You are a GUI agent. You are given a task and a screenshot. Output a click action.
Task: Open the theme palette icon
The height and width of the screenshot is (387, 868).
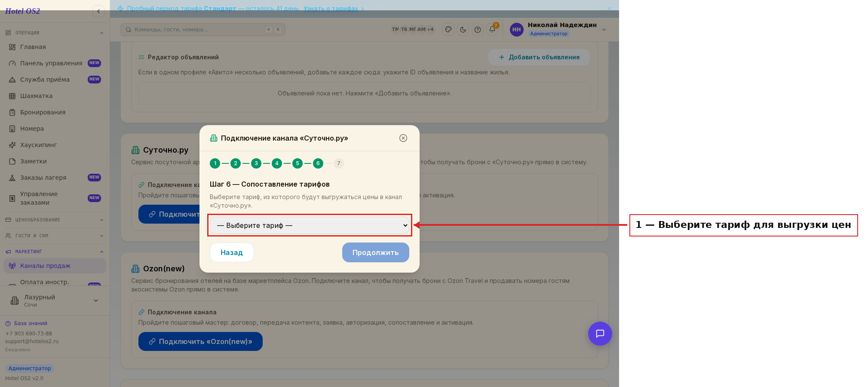(448, 30)
